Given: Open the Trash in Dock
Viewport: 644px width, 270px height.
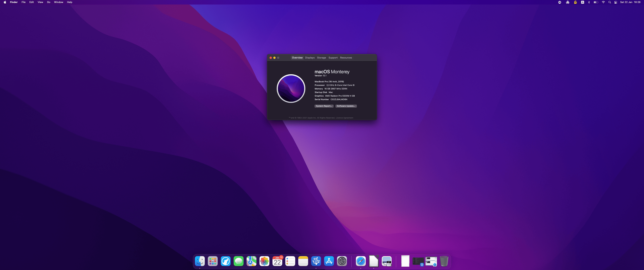Looking at the screenshot, I should point(444,261).
